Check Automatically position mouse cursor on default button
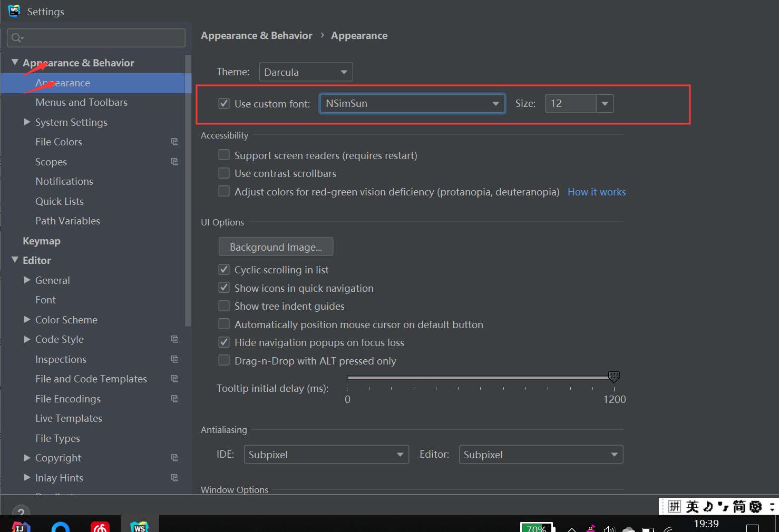This screenshot has width=779, height=532. 224,324
